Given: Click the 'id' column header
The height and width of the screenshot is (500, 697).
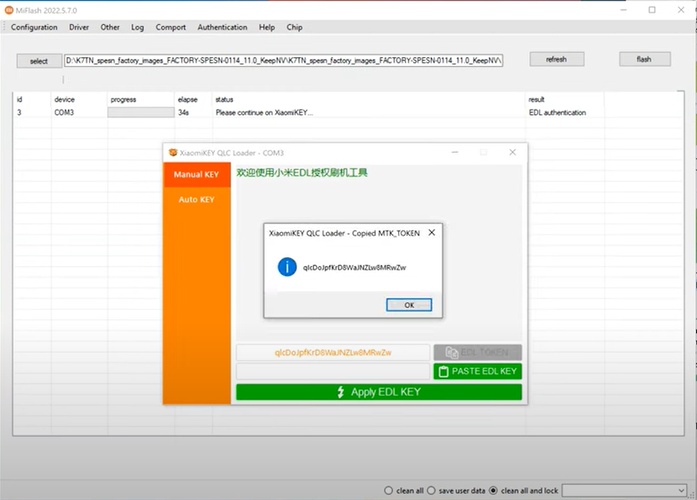Looking at the screenshot, I should pyautogui.click(x=19, y=99).
